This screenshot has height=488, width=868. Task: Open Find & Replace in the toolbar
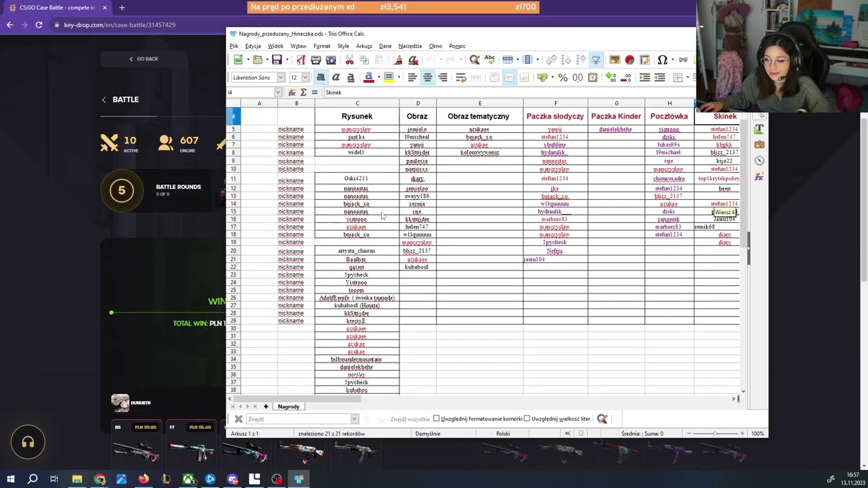pos(475,60)
